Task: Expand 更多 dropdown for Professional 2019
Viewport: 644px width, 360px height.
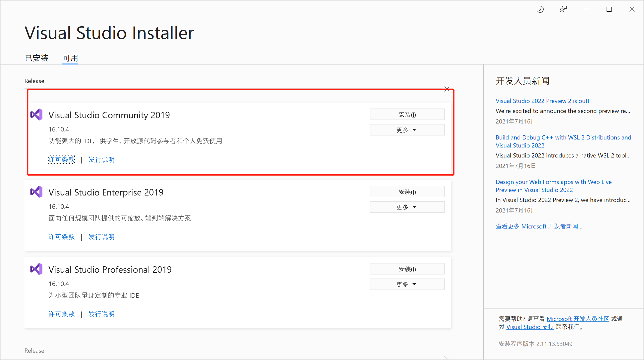Action: tap(407, 284)
